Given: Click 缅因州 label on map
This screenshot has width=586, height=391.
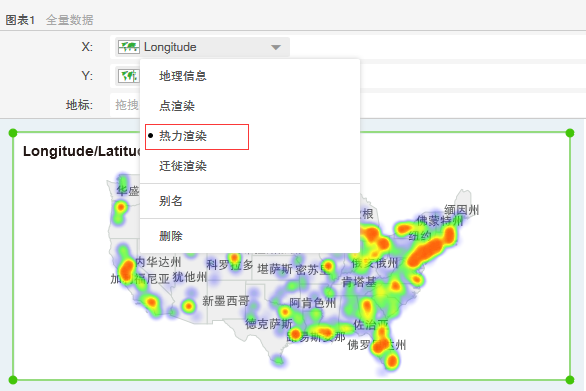Looking at the screenshot, I should click(461, 210).
